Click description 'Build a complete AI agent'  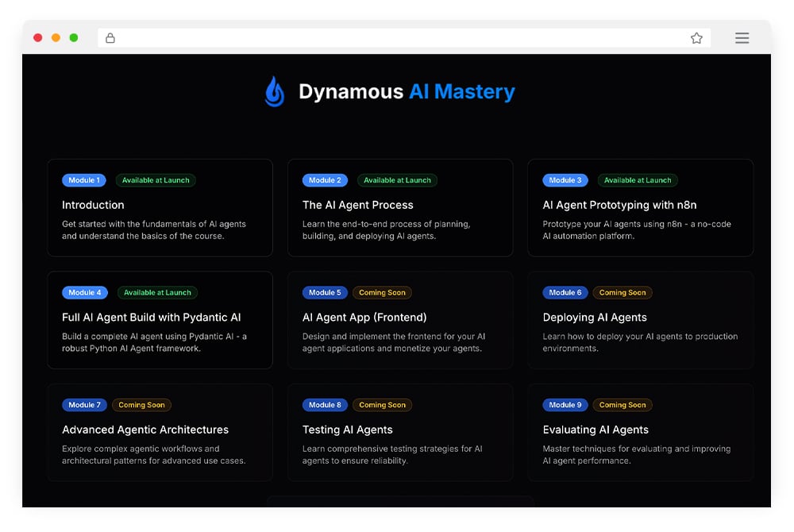tap(155, 342)
